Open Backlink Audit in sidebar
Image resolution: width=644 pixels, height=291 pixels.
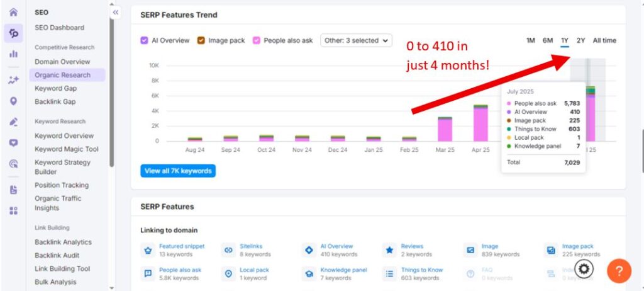(57, 255)
